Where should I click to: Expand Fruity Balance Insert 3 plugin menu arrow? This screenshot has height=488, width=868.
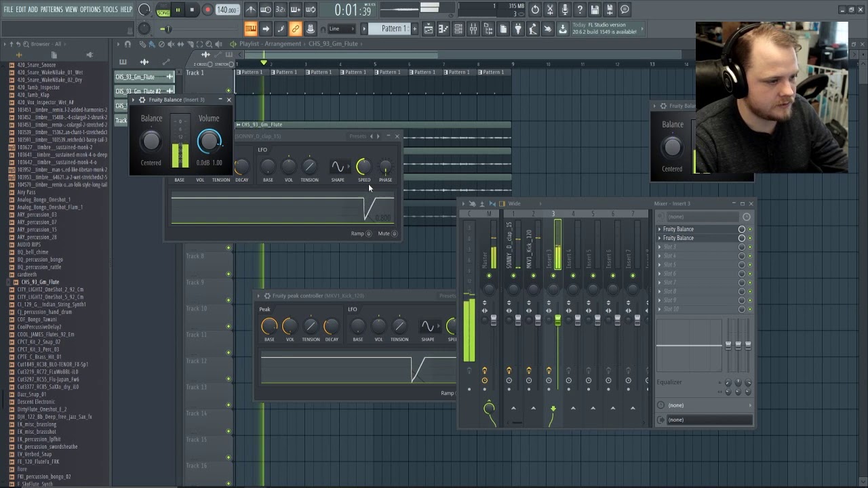[x=134, y=100]
